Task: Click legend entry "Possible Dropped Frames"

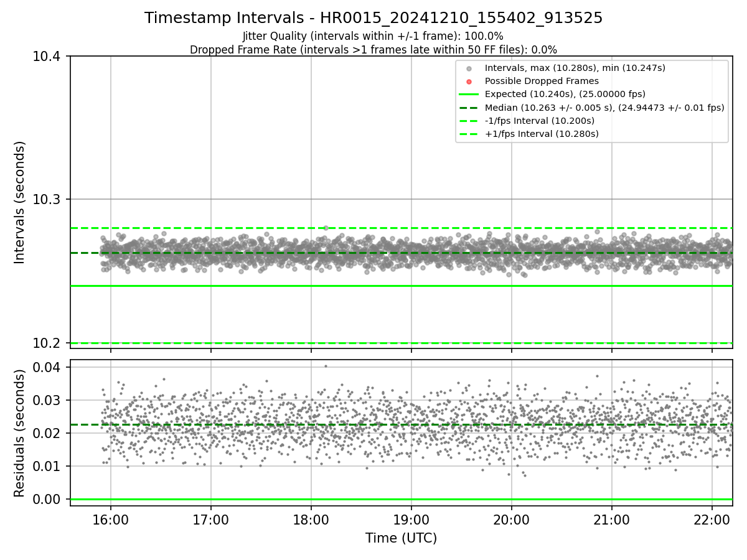Action: point(542,81)
